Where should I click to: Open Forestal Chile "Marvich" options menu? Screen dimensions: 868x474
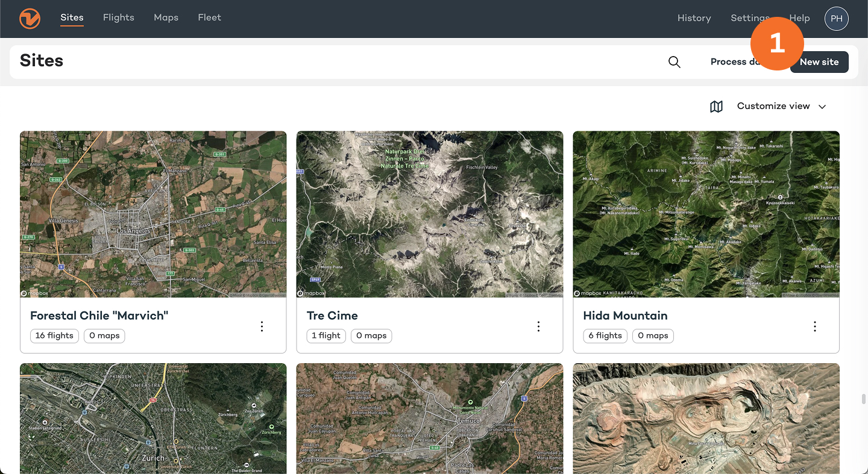[x=262, y=326]
